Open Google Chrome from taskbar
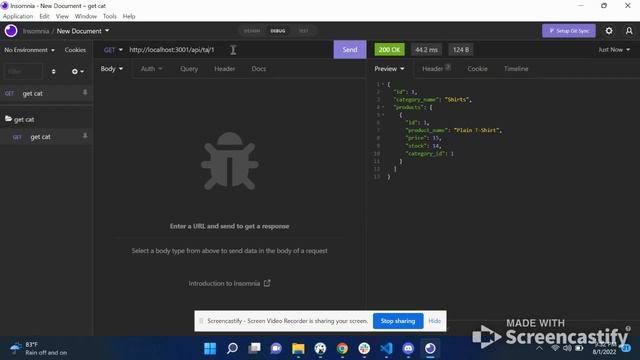This screenshot has width=640, height=360. 342,348
